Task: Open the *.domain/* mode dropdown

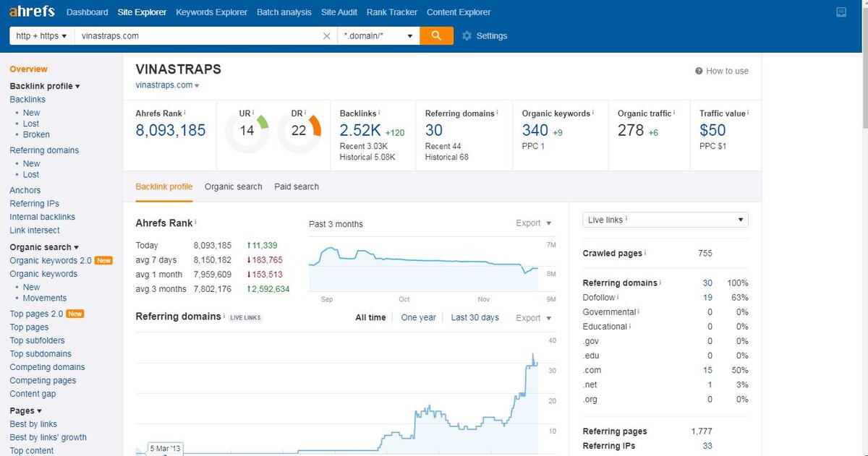Action: coord(379,35)
